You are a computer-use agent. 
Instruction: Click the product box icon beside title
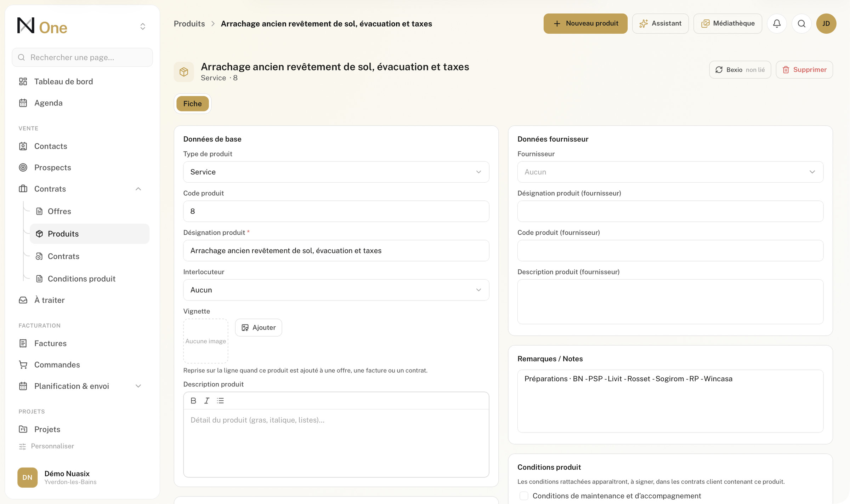184,72
